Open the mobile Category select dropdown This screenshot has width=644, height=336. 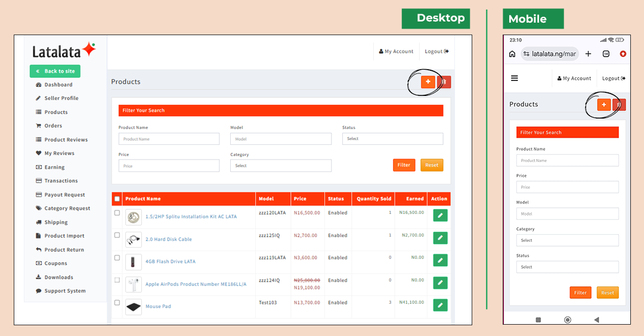click(567, 241)
